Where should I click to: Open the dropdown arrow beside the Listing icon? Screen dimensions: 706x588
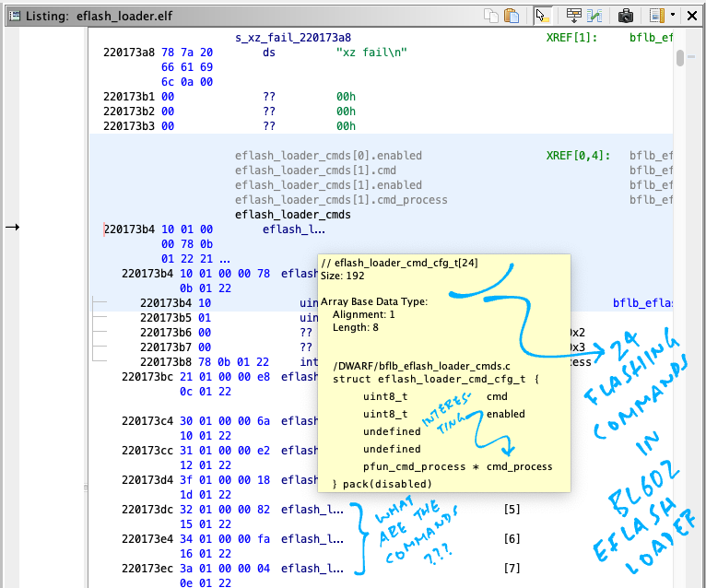(x=673, y=16)
